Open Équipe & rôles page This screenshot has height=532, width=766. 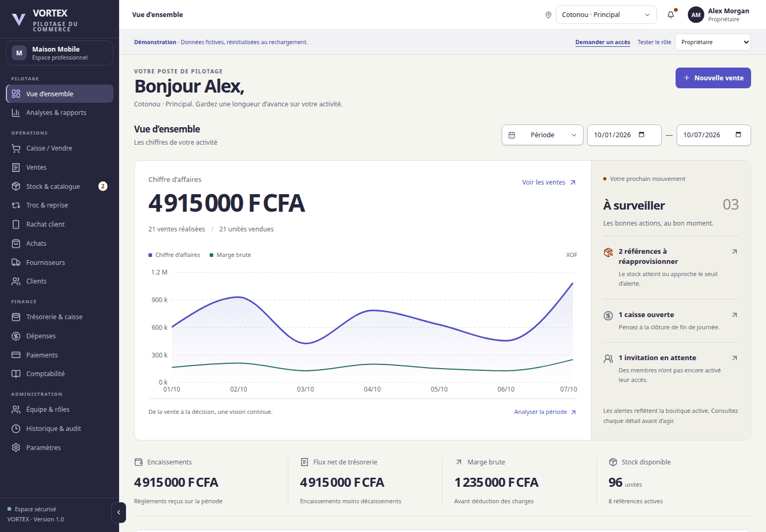(60, 410)
